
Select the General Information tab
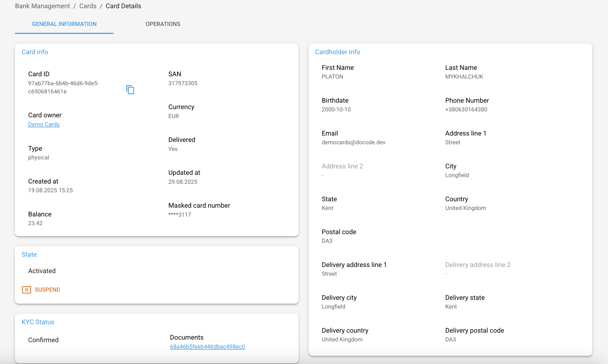pos(64,24)
